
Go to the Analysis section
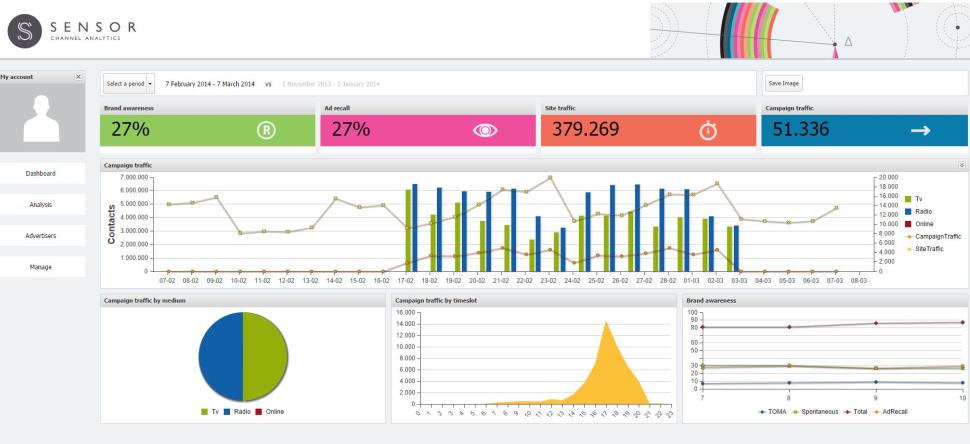coord(42,205)
